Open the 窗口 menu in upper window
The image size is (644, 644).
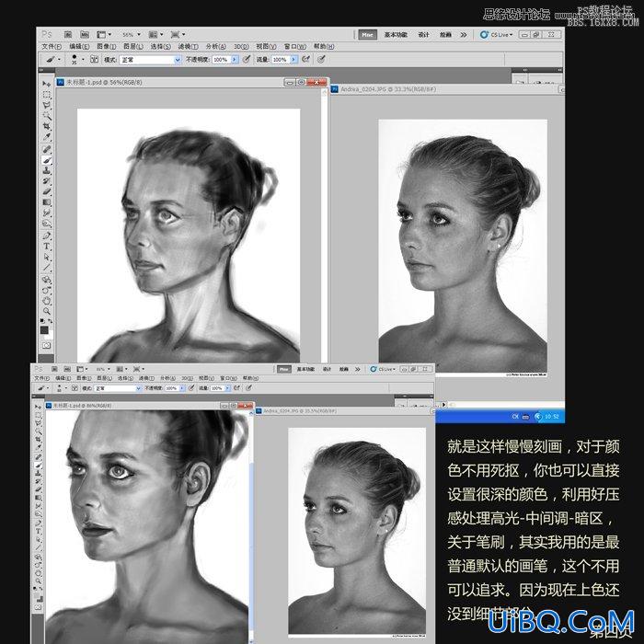[295, 47]
